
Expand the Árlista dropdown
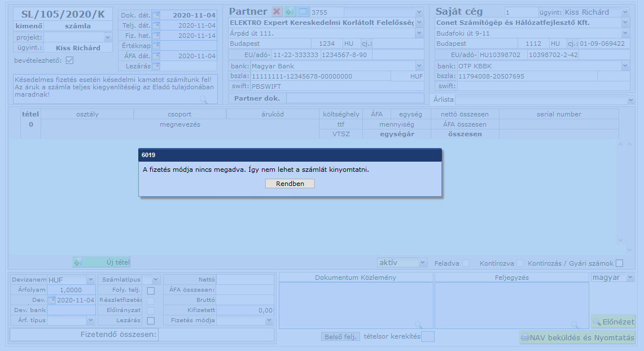pyautogui.click(x=630, y=100)
